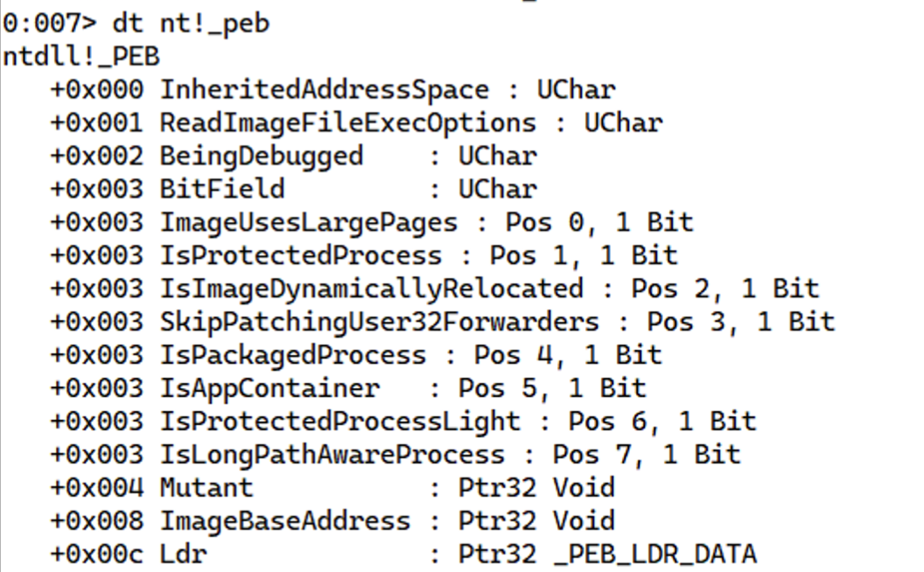Click the _PEB_LDR_DATA type text

pyautogui.click(x=654, y=555)
